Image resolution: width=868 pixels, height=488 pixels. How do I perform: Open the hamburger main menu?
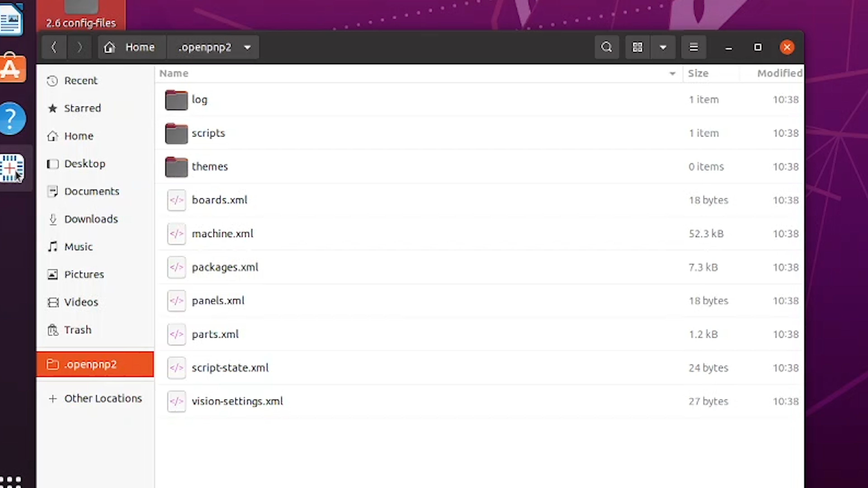click(693, 47)
